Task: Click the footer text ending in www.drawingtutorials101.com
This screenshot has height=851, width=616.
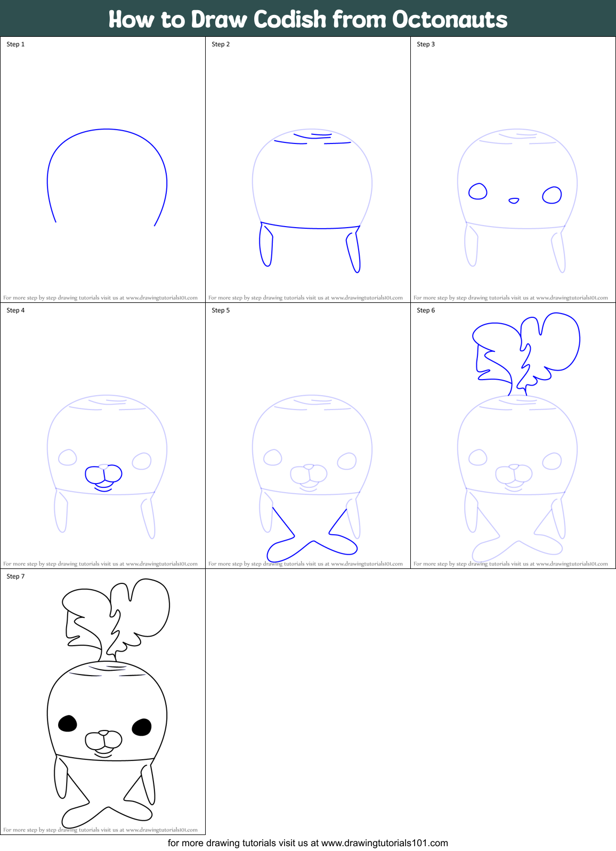Action: tap(308, 843)
